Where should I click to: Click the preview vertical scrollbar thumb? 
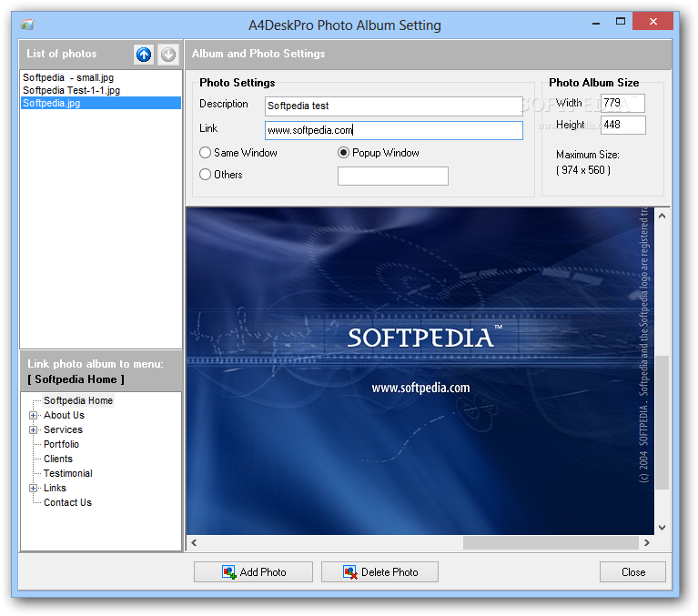coord(662,422)
